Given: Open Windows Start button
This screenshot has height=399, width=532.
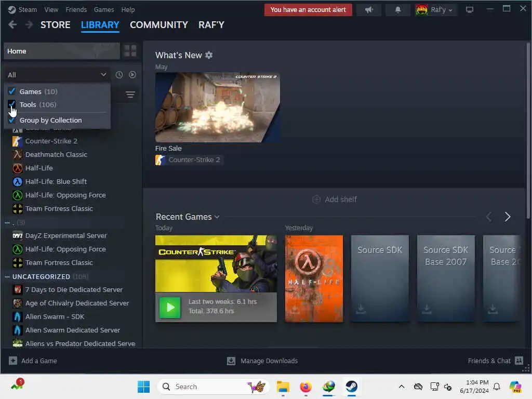Looking at the screenshot, I should pyautogui.click(x=143, y=387).
